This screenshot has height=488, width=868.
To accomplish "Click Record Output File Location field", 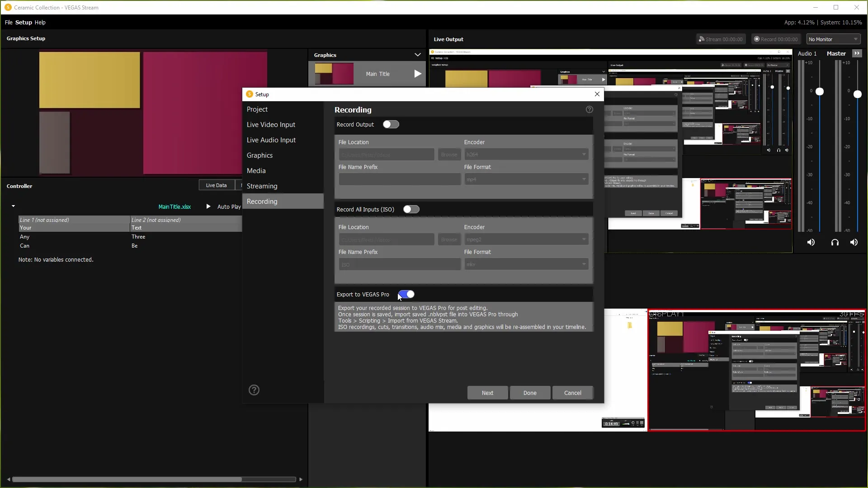I will coord(387,155).
